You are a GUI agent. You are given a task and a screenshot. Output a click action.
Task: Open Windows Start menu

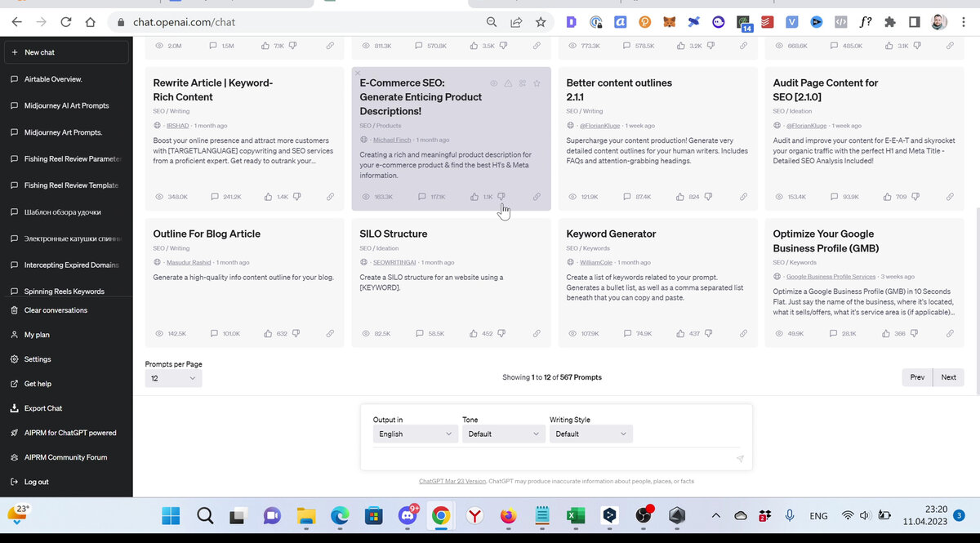[x=171, y=516]
